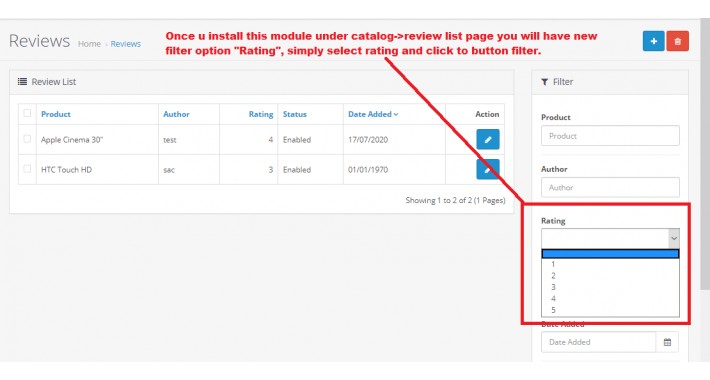Click the page vertical scrollbar
The image size is (710, 380).
click(x=705, y=154)
